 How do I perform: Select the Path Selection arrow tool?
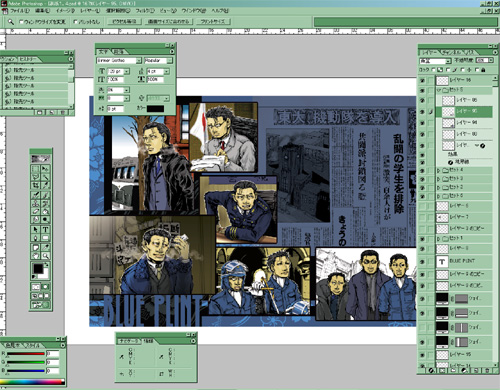(x=36, y=230)
